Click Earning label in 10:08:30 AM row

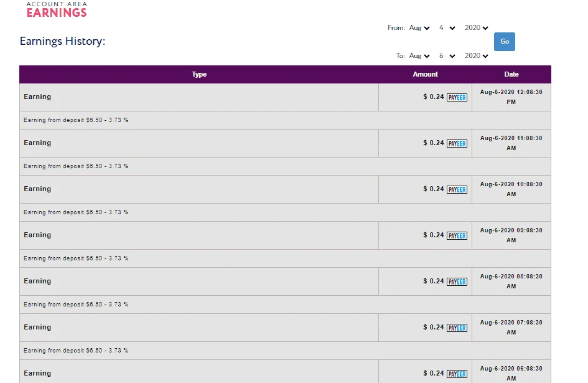37,189
